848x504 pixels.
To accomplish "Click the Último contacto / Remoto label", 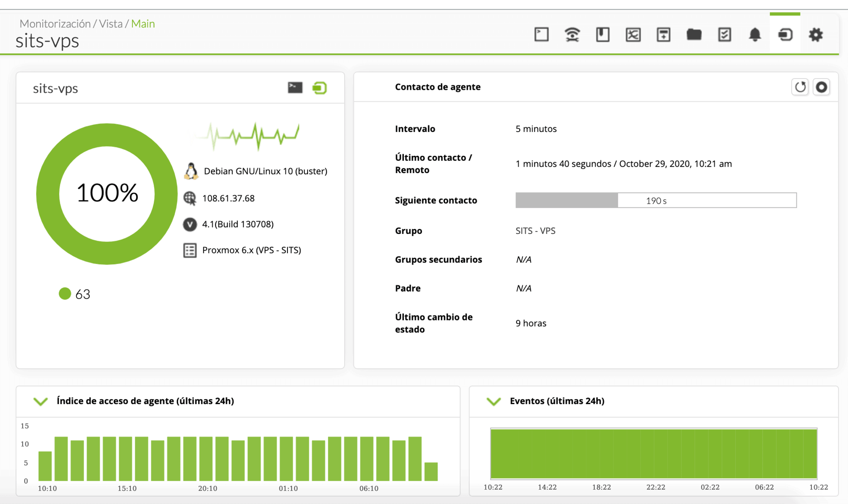I will [433, 164].
